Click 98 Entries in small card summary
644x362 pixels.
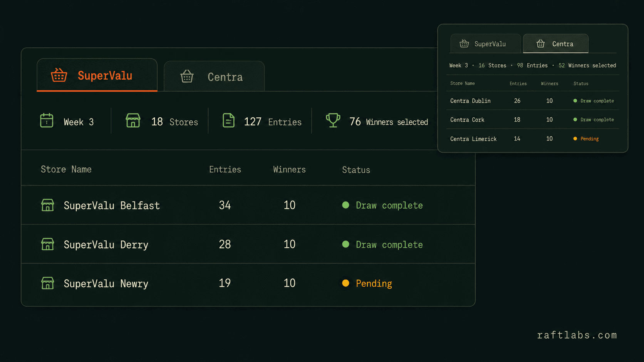coord(532,65)
